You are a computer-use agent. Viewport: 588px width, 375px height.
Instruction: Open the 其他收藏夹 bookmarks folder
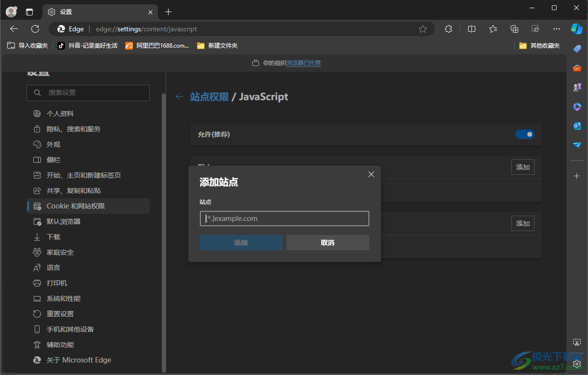tap(539, 46)
